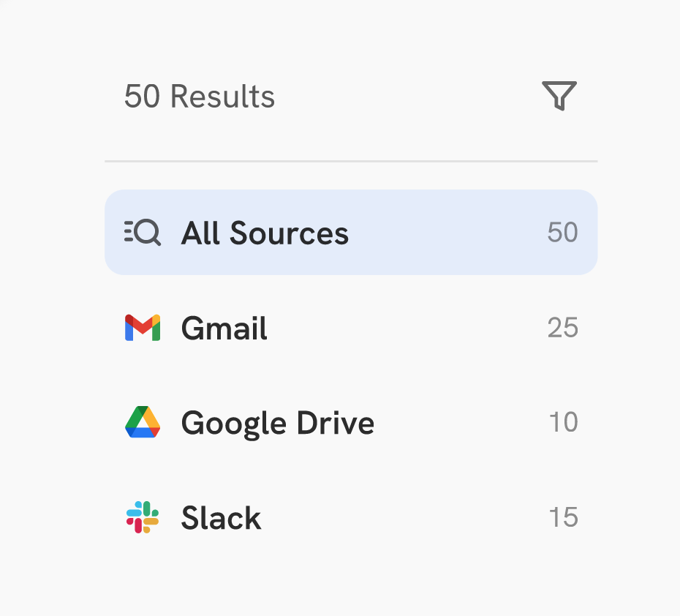The width and height of the screenshot is (680, 616).
Task: Click the divider line below 50 Results
Action: click(351, 157)
